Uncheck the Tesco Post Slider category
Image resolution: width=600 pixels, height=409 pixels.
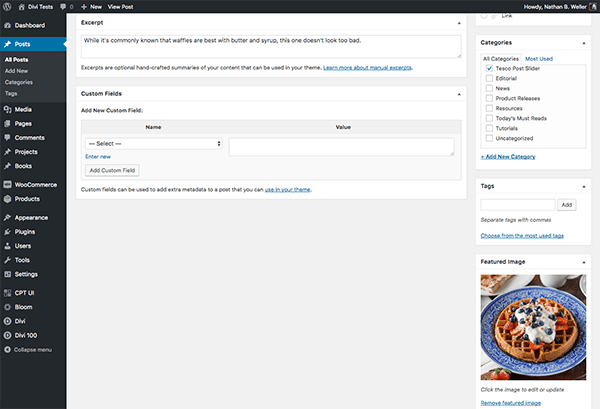488,69
